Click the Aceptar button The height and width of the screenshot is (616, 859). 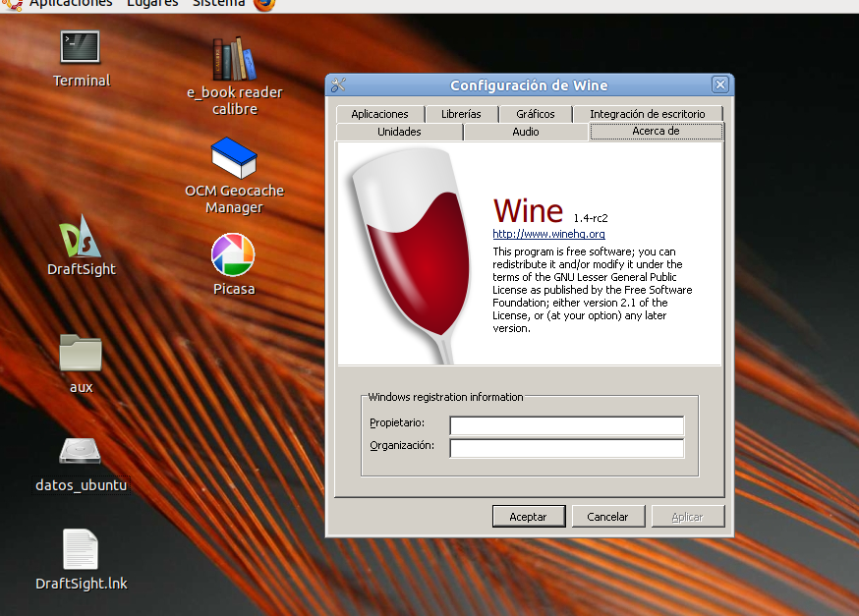coord(529,517)
